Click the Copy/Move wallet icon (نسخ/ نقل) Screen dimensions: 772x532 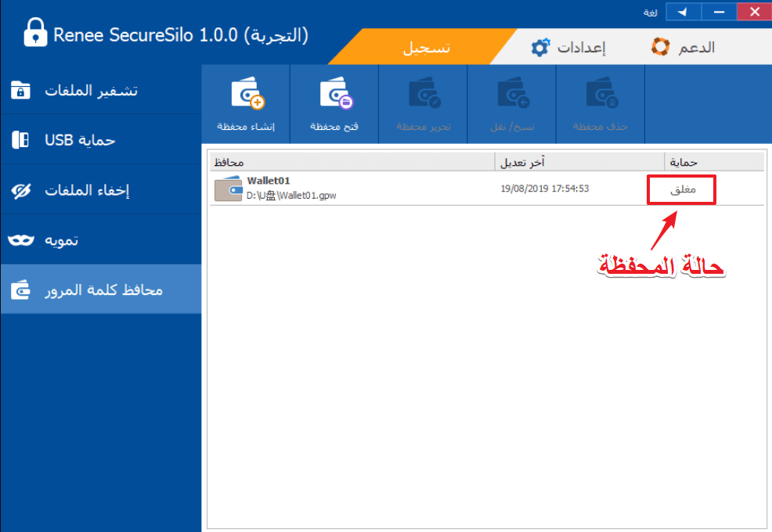click(513, 93)
